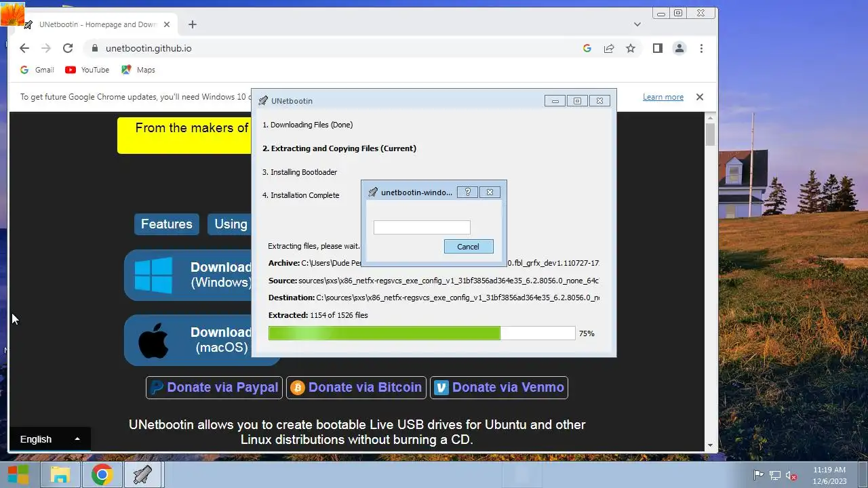Switch to Chrome in the taskbar
Viewport: 868px width, 488px height.
coord(102,474)
